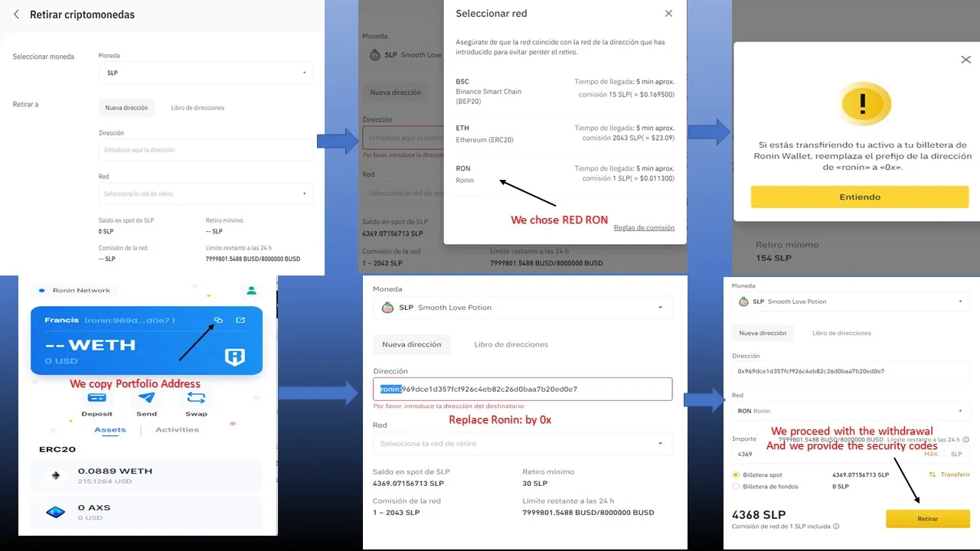Select the Billetera spot radio button
Screen dimensions: 980x551
(x=736, y=474)
